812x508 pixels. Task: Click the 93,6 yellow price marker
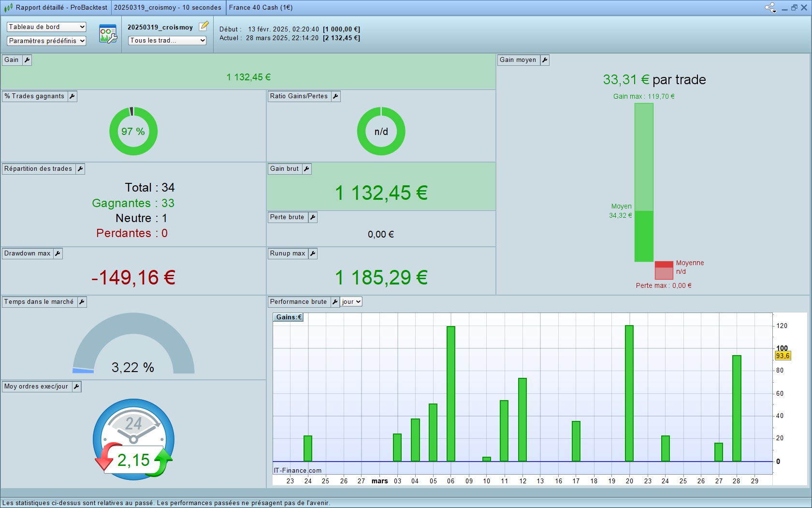(783, 356)
